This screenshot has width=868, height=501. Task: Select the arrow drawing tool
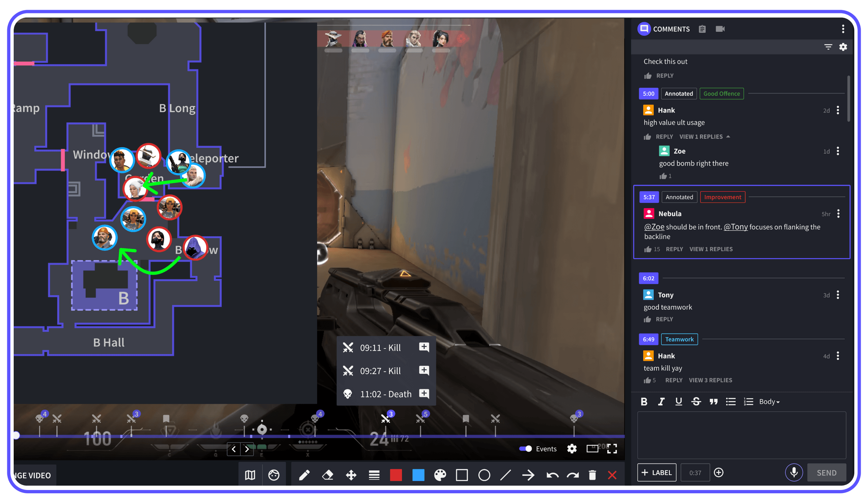[x=528, y=475]
